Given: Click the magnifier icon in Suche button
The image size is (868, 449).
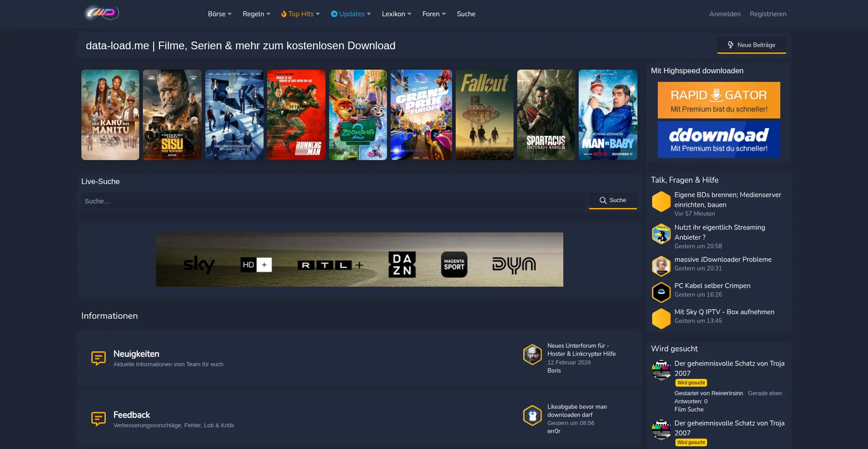Looking at the screenshot, I should 603,200.
